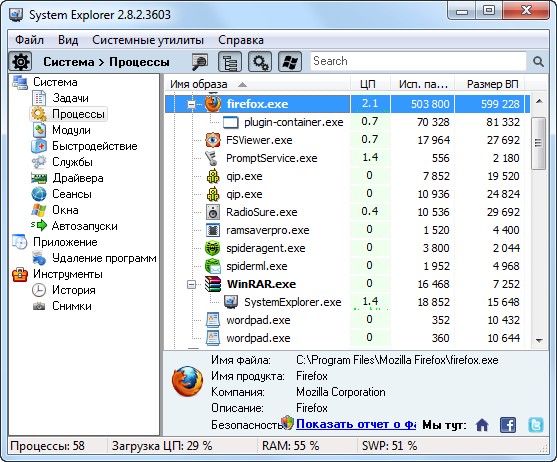Click RAM: 55 % status entry
The height and width of the screenshot is (462, 557).
(x=290, y=446)
